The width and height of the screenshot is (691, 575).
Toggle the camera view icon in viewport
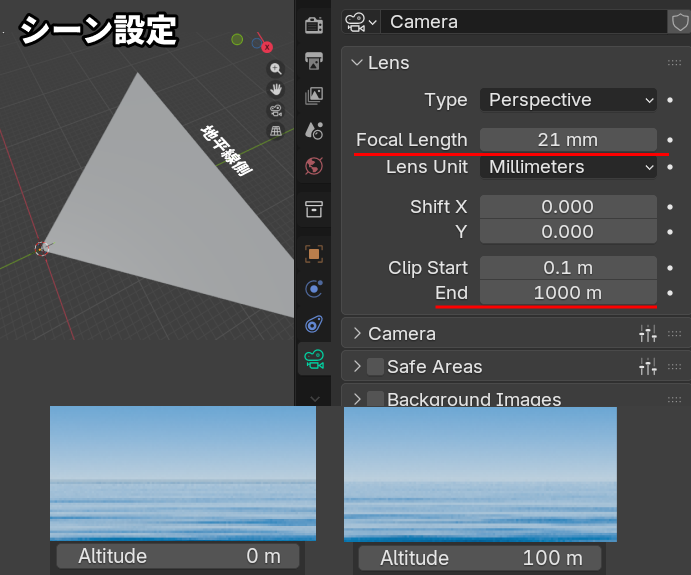click(x=276, y=111)
